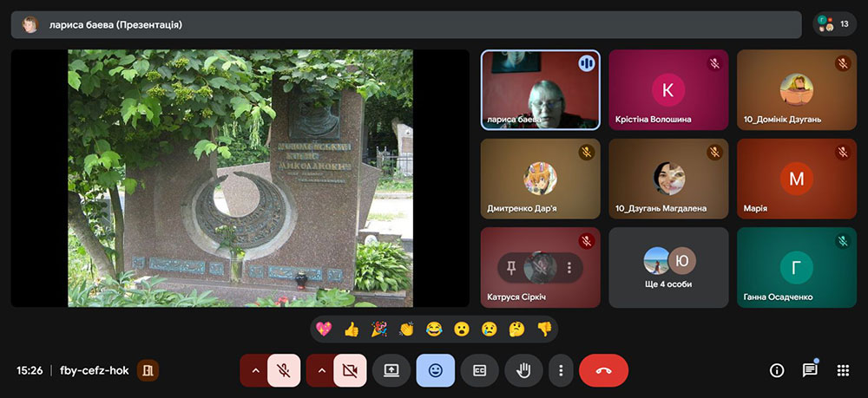The image size is (868, 398).
Task: Expand audio settings arrow beside the microphone
Action: point(255,370)
